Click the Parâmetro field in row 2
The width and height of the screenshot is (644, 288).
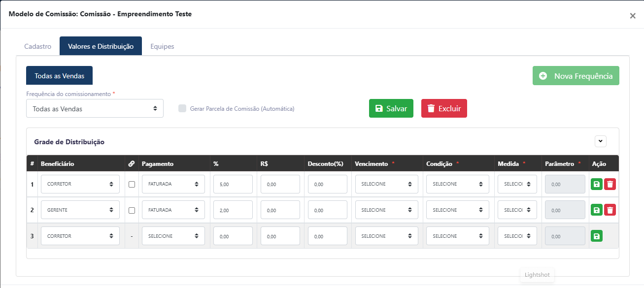click(565, 210)
